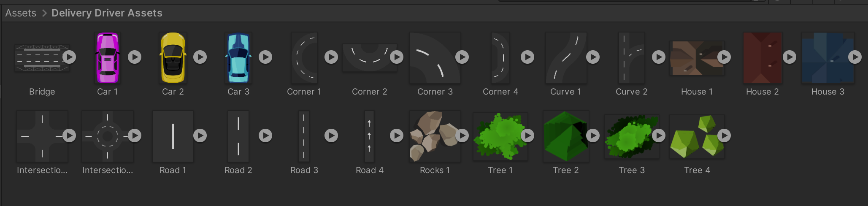The width and height of the screenshot is (868, 206).
Task: Expand Road 2 sub-assets arrow
Action: tap(265, 136)
